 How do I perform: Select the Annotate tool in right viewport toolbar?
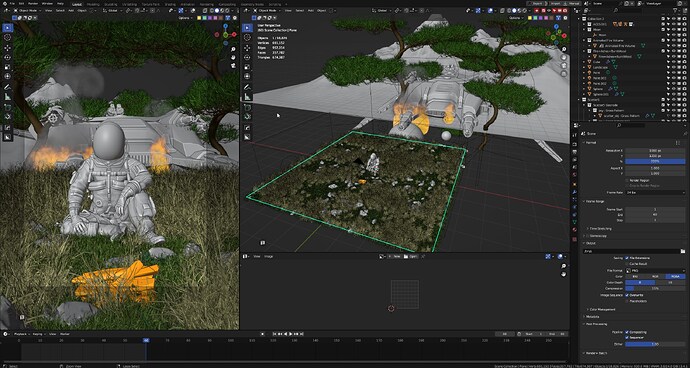[247, 87]
